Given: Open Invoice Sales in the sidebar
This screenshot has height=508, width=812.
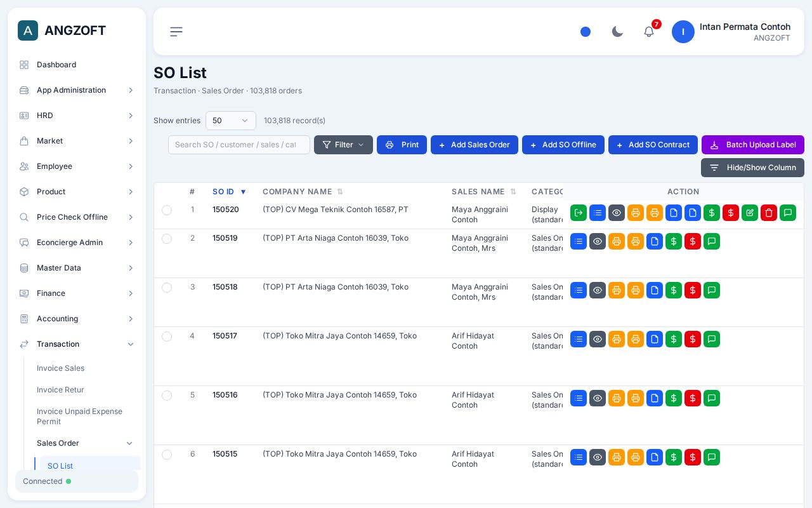Looking at the screenshot, I should point(60,368).
